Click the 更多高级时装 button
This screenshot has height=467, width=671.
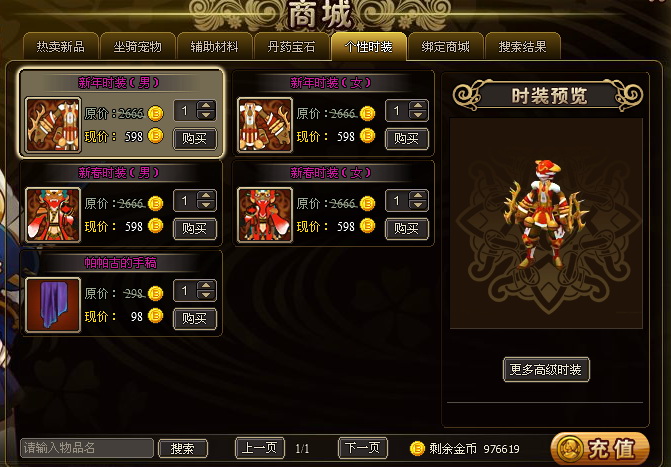[546, 369]
